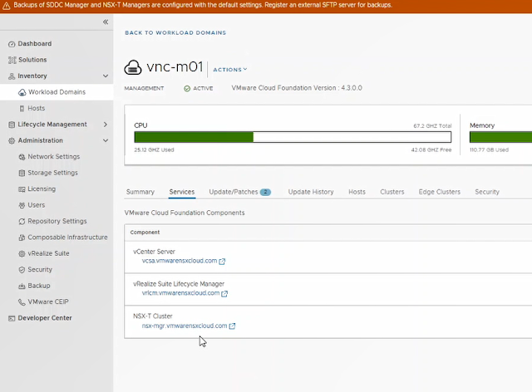Screen dimensions: 532x392
Task: Click the Administration gear icon
Action: (x=12, y=140)
